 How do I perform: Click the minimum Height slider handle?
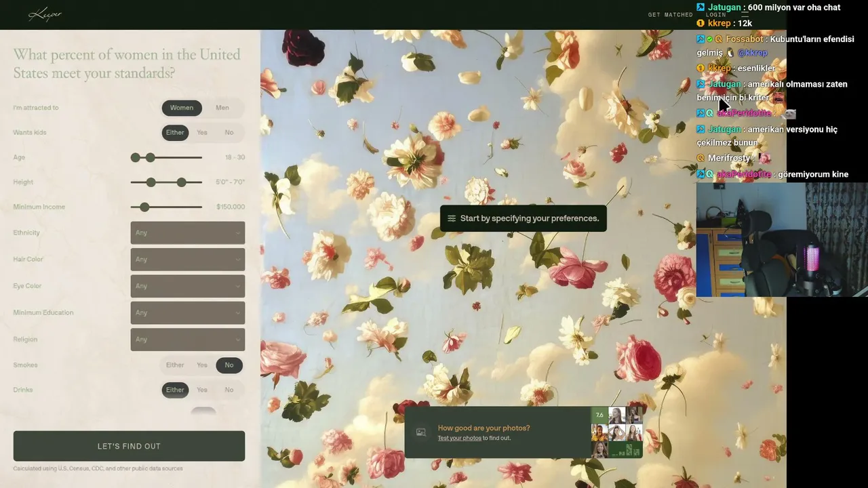(151, 182)
